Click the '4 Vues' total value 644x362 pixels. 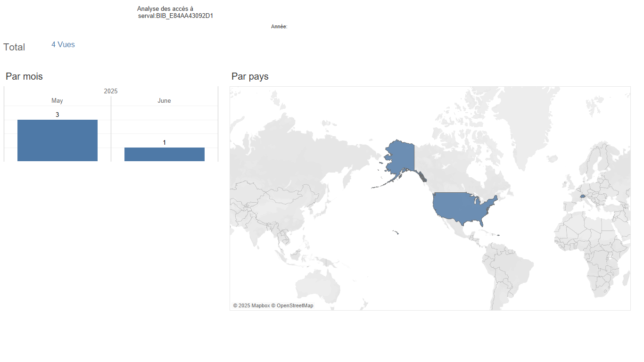pyautogui.click(x=63, y=45)
